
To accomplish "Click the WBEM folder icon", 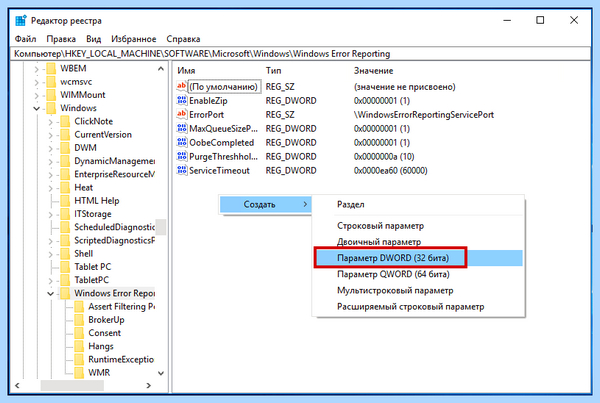I will tap(51, 69).
